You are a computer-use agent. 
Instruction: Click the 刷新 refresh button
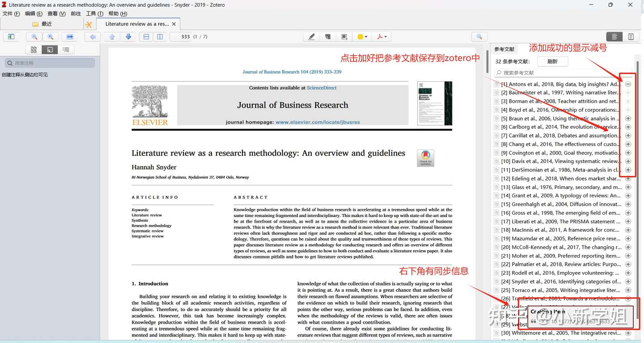click(552, 62)
